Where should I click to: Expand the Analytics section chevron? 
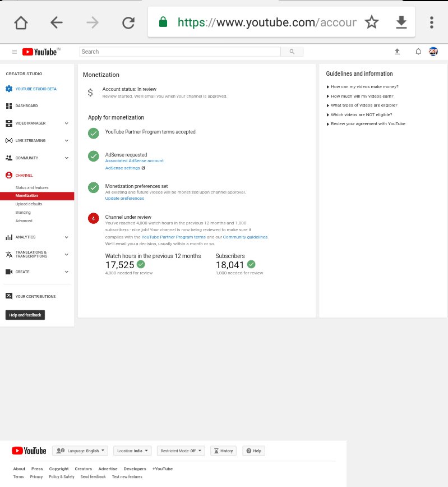coord(66,237)
